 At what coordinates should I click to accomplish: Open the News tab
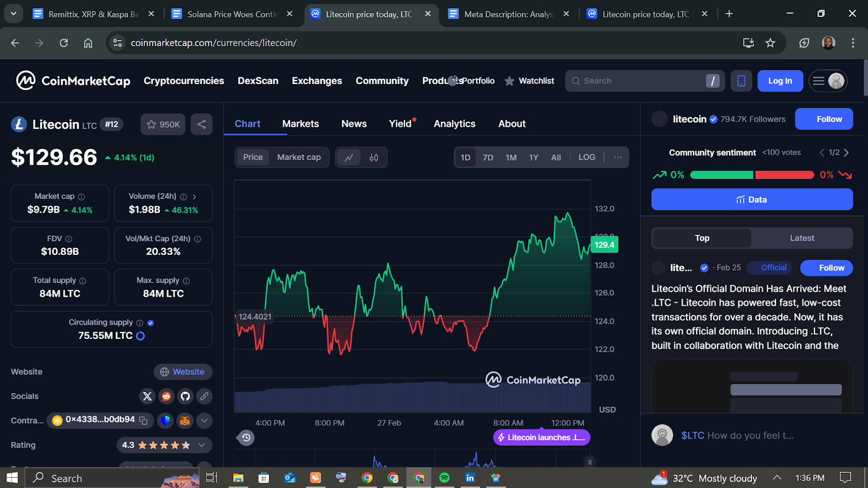[x=354, y=124]
